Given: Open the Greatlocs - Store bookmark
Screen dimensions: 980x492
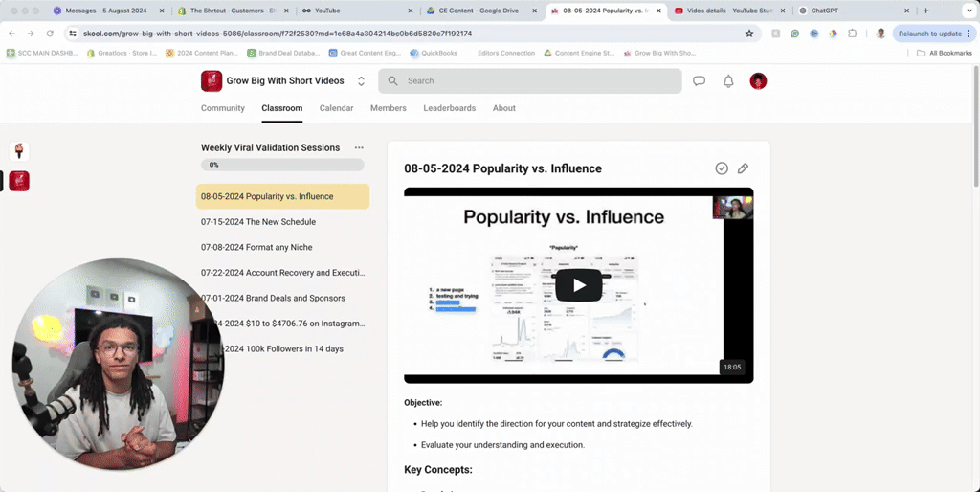Looking at the screenshot, I should [122, 54].
